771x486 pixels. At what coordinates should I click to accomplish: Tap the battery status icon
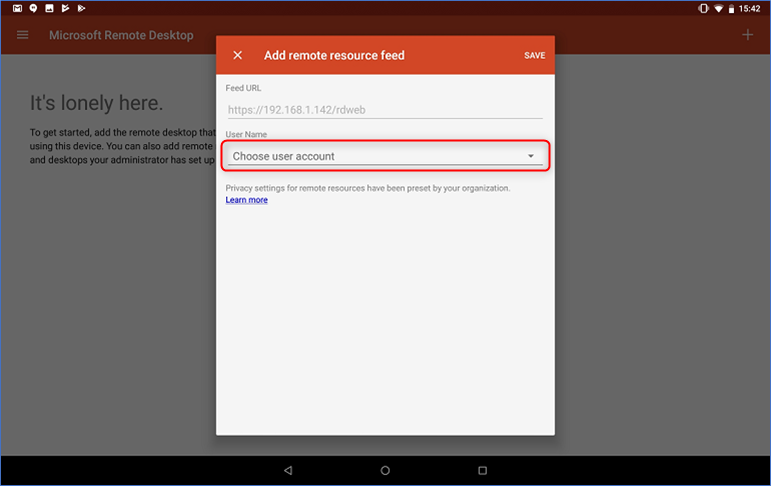[731, 8]
